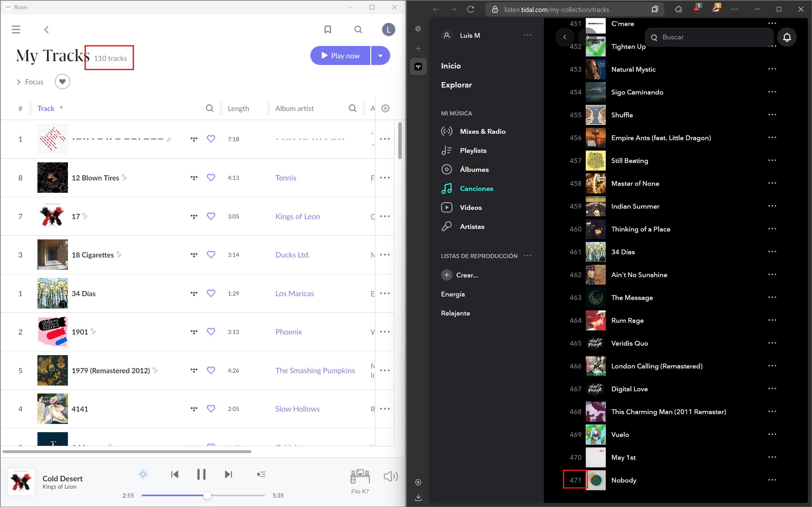812x507 pixels.
Task: Click TIDAL source icon on 18 Cigarettes
Action: coord(194,255)
